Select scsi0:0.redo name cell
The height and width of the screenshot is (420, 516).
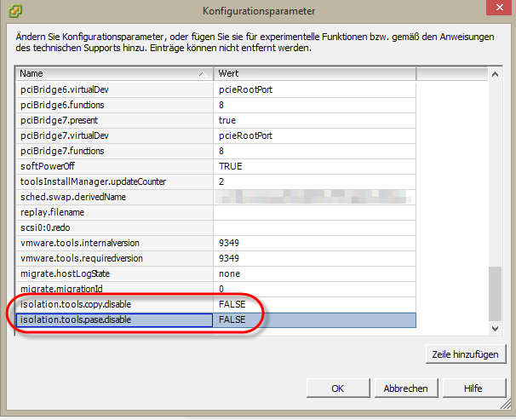114,227
